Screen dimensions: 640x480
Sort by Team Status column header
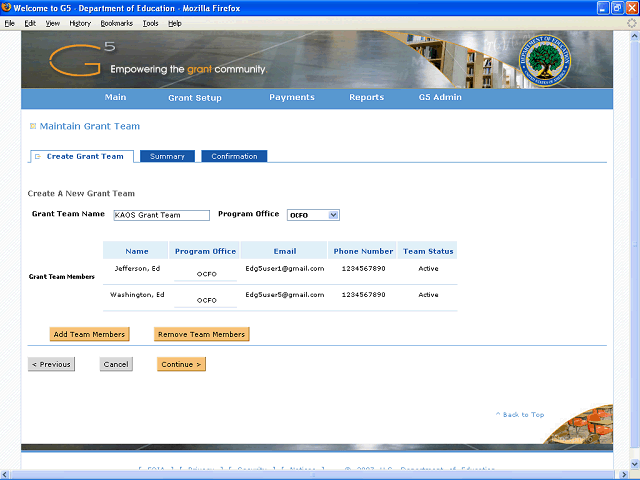click(428, 251)
